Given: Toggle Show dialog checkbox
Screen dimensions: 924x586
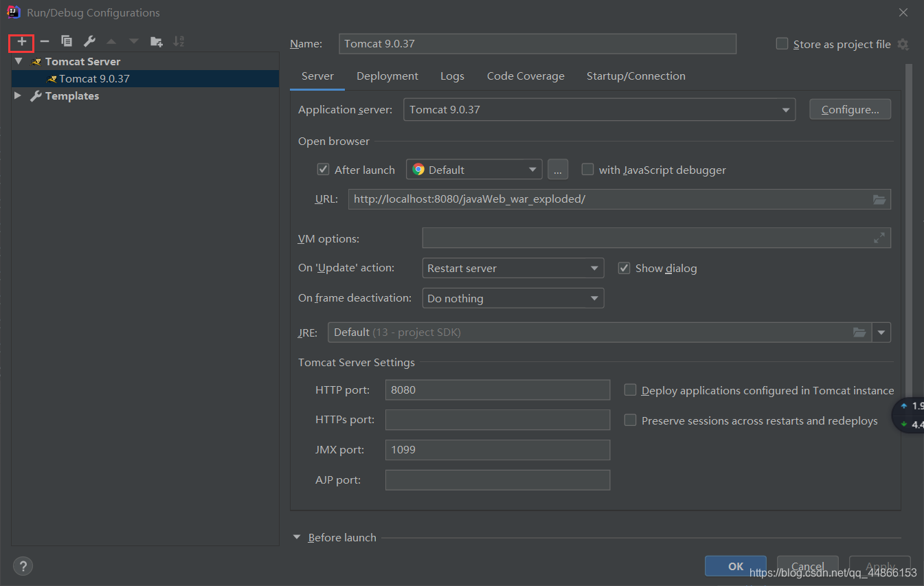Looking at the screenshot, I should 624,268.
